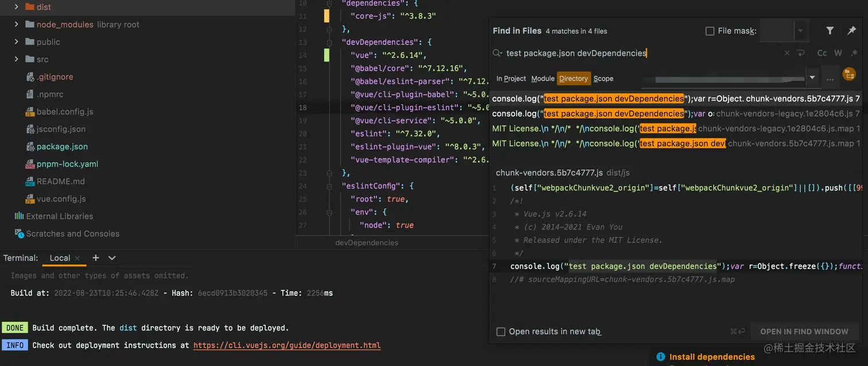The image size is (868, 366).
Task: Click the "@vue/cli-service" line in editor
Action: [415, 121]
